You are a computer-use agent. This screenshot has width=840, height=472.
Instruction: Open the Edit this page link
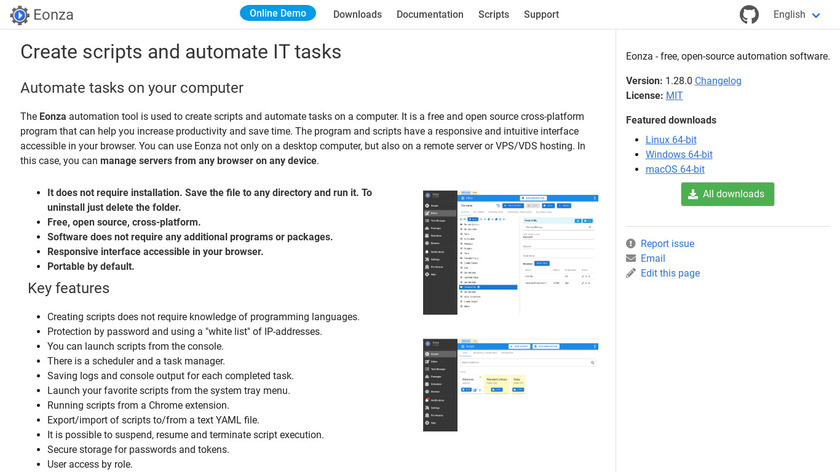point(670,273)
